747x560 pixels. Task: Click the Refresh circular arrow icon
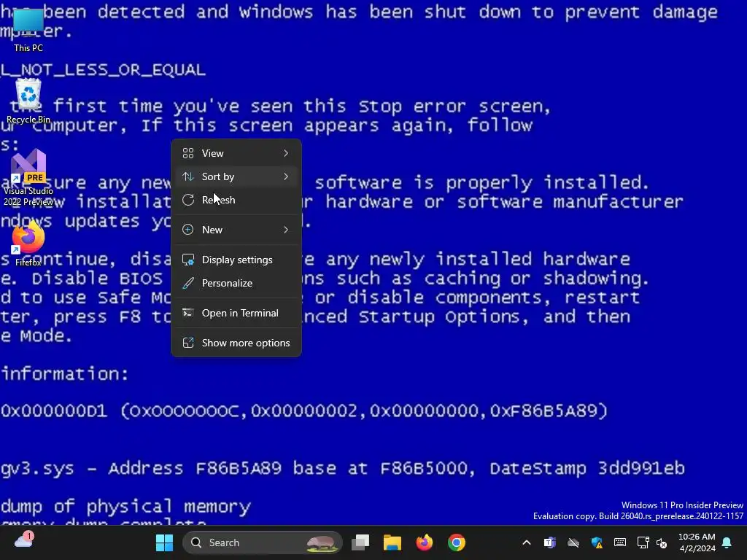pyautogui.click(x=188, y=200)
